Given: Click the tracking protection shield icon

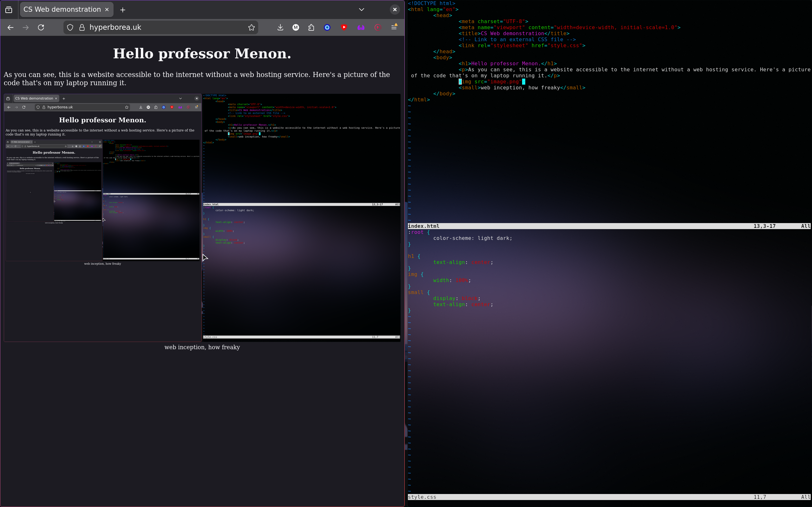Looking at the screenshot, I should coord(70,28).
